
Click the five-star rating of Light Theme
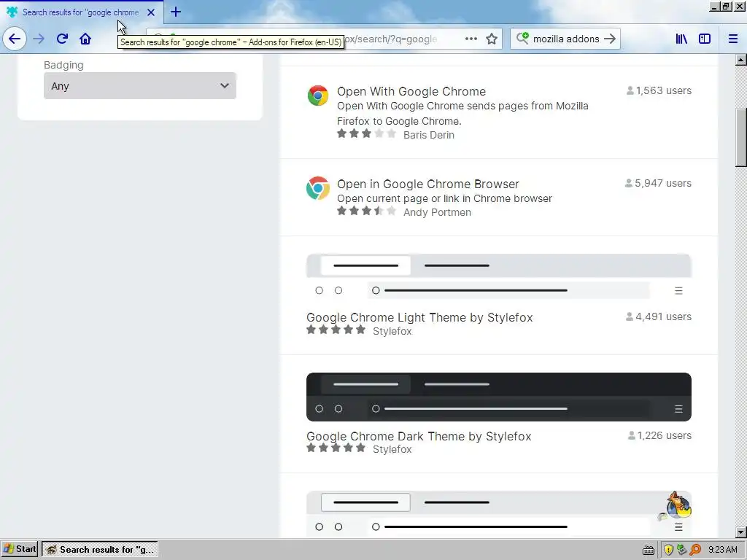pyautogui.click(x=336, y=330)
